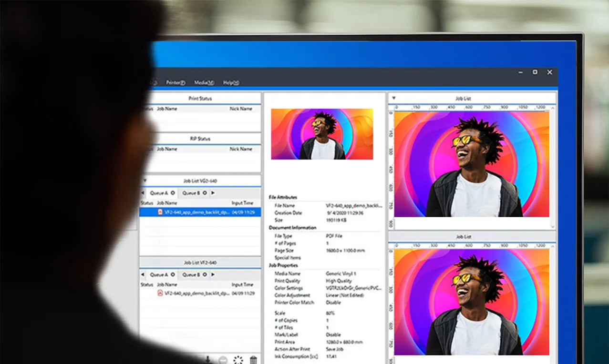Viewport: 609px width, 364px height.
Task: Collapse the top-right Job List preview panel
Action: [394, 99]
